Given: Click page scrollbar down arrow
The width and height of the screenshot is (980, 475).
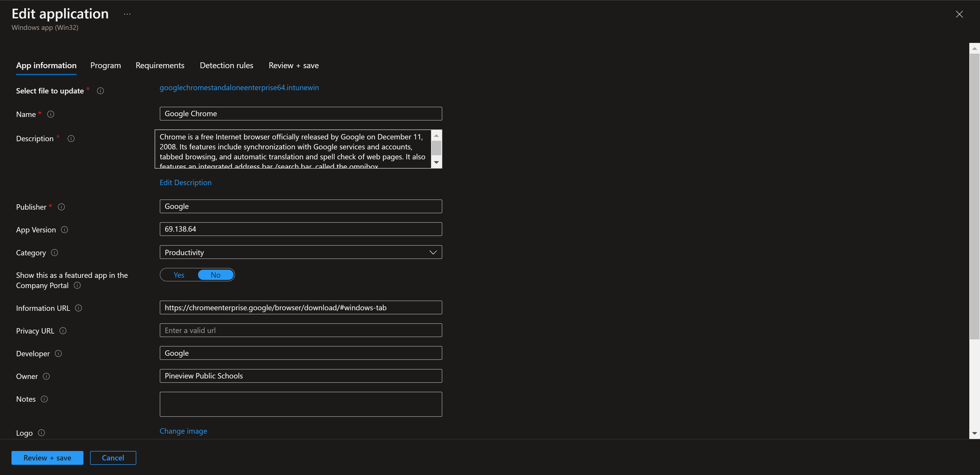Looking at the screenshot, I should tap(974, 434).
